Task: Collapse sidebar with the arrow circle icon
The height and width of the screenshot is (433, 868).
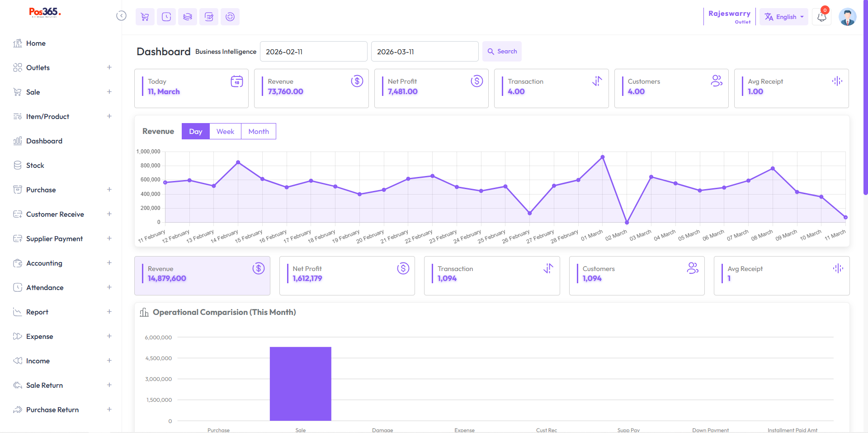Action: click(121, 16)
